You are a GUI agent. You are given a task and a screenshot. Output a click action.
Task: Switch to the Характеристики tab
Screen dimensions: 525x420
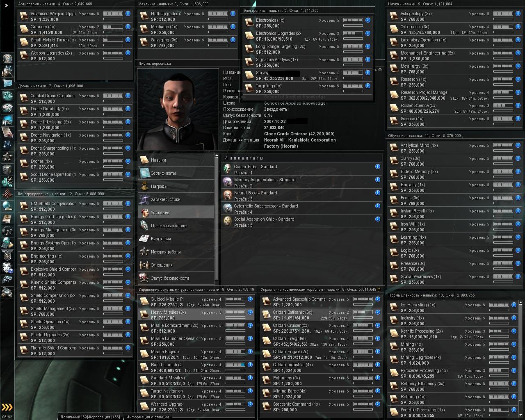click(176, 199)
